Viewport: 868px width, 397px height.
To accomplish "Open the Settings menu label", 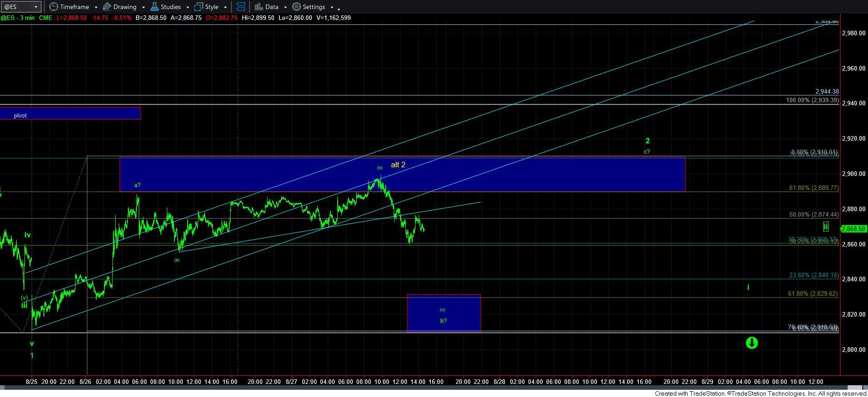I will coord(314,7).
